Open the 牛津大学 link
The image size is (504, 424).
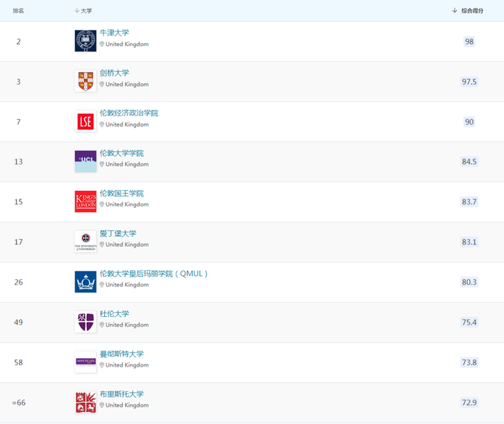click(x=114, y=32)
